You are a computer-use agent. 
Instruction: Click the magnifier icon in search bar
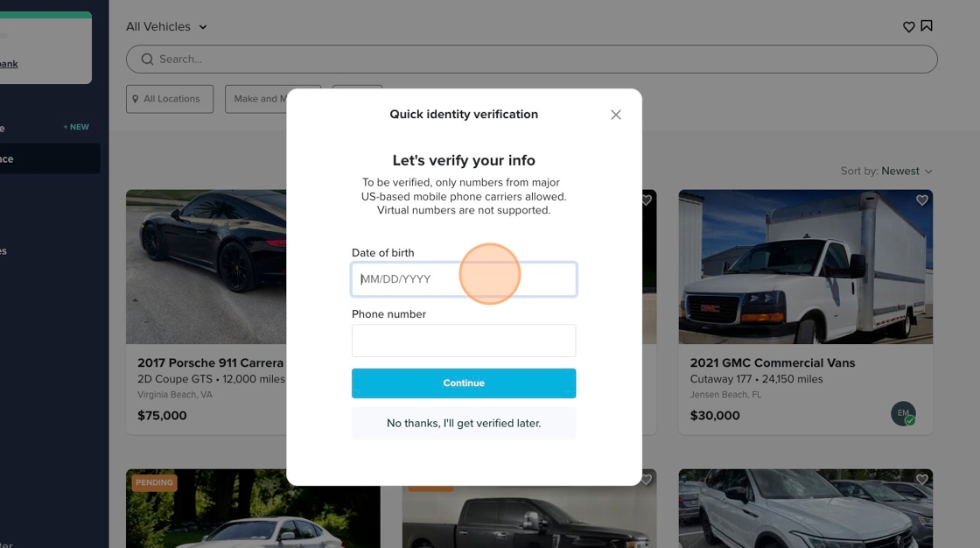click(x=147, y=60)
